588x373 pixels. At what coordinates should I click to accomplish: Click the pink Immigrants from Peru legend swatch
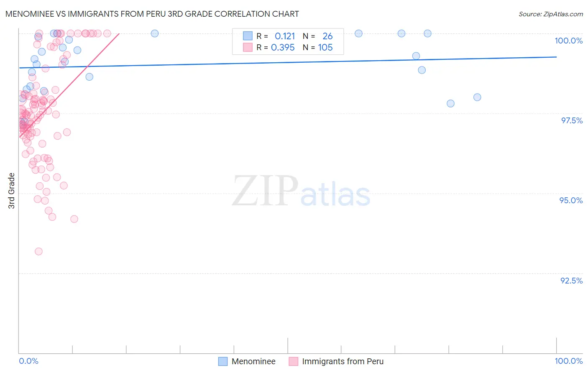click(x=293, y=361)
